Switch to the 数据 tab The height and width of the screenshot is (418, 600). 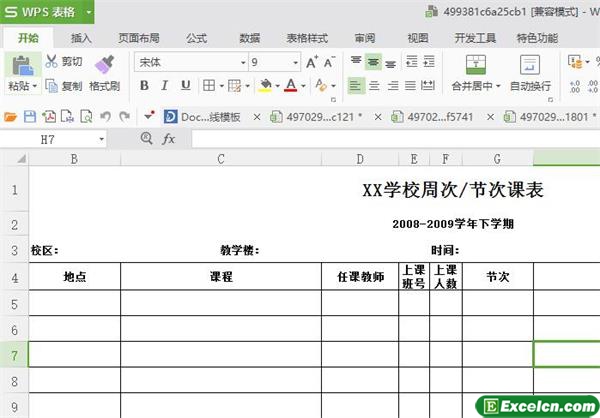250,38
